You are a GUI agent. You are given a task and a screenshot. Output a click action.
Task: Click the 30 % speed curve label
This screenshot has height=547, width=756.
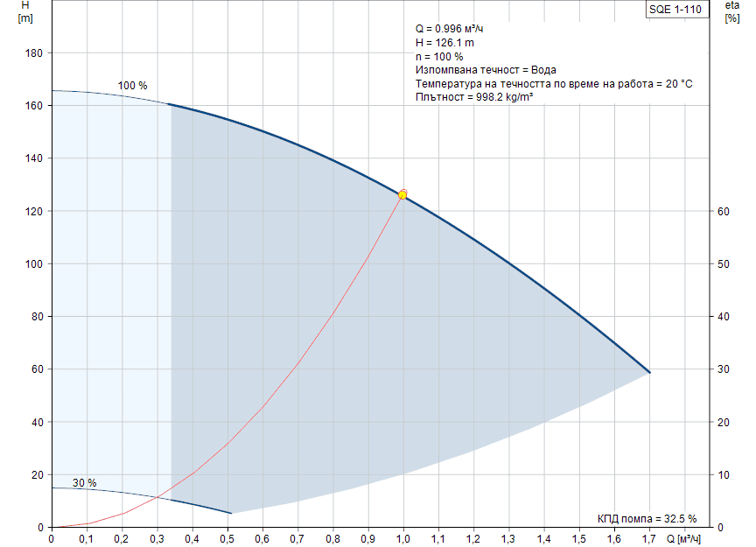(84, 483)
